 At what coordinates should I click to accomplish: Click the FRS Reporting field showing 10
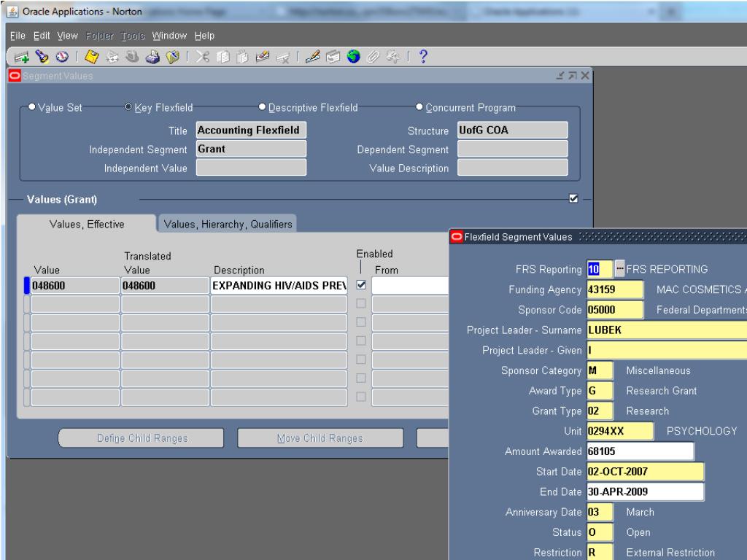click(x=600, y=268)
